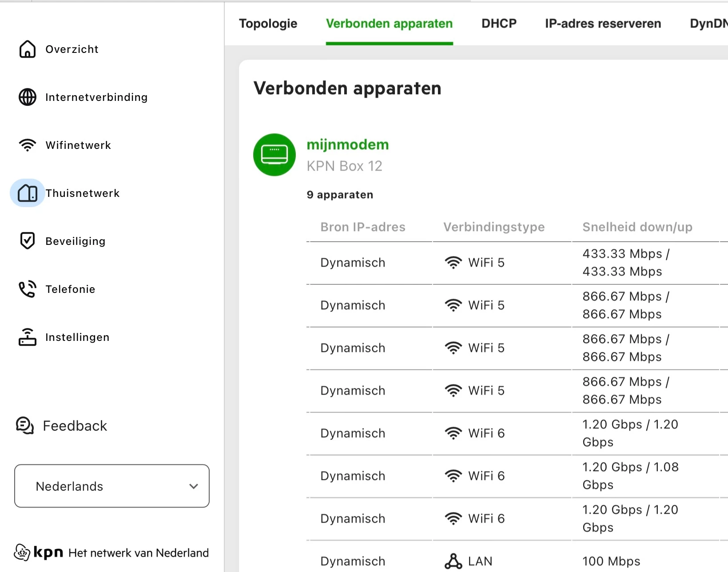The height and width of the screenshot is (572, 728).
Task: Click the green mijnmodem device icon
Action: tap(274, 155)
